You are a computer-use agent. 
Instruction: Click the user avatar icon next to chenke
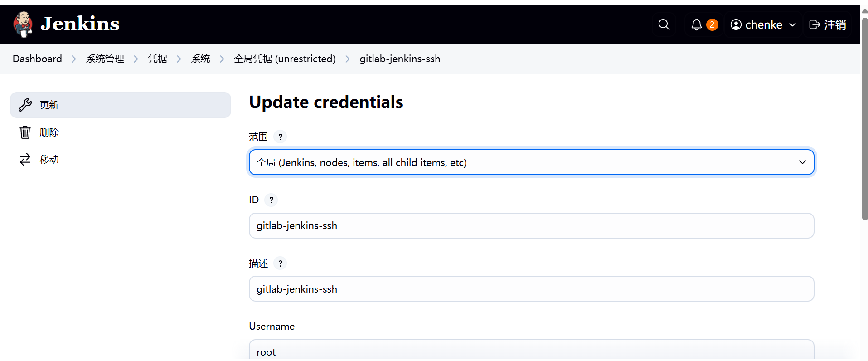point(736,24)
